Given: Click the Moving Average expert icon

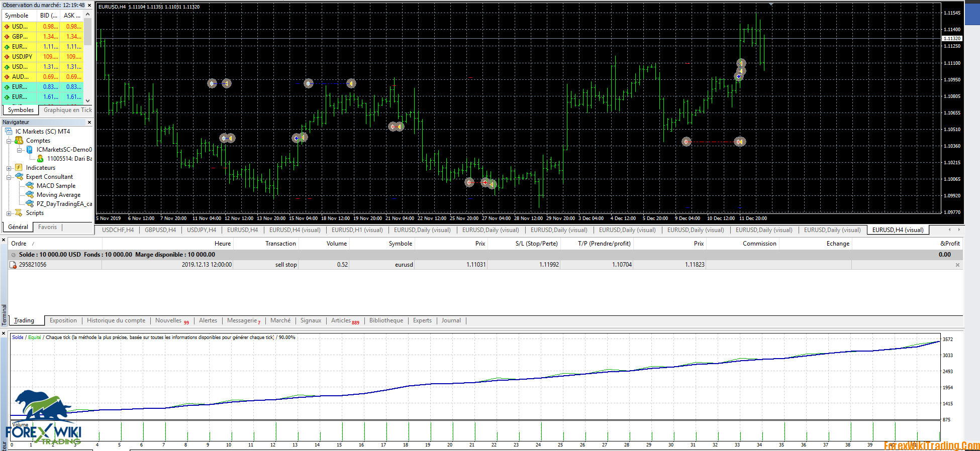Looking at the screenshot, I should pos(30,195).
